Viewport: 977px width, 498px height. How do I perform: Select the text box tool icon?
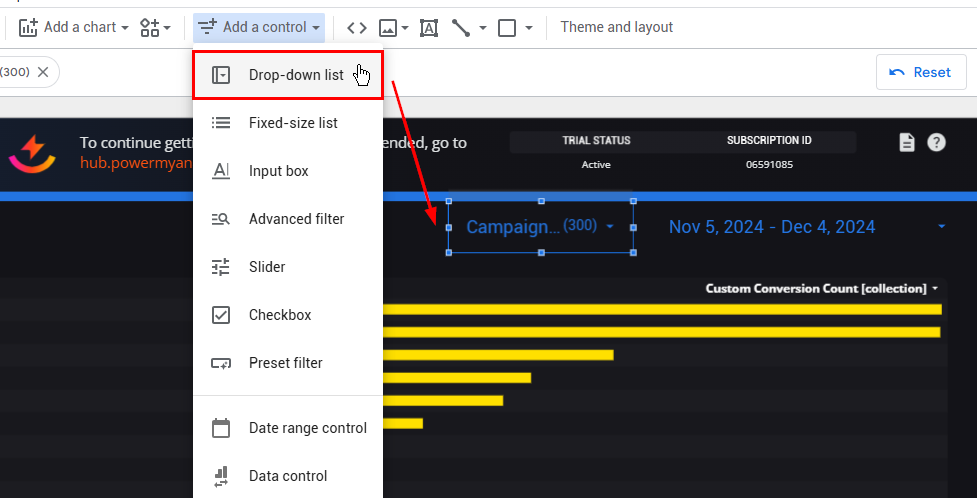point(429,27)
